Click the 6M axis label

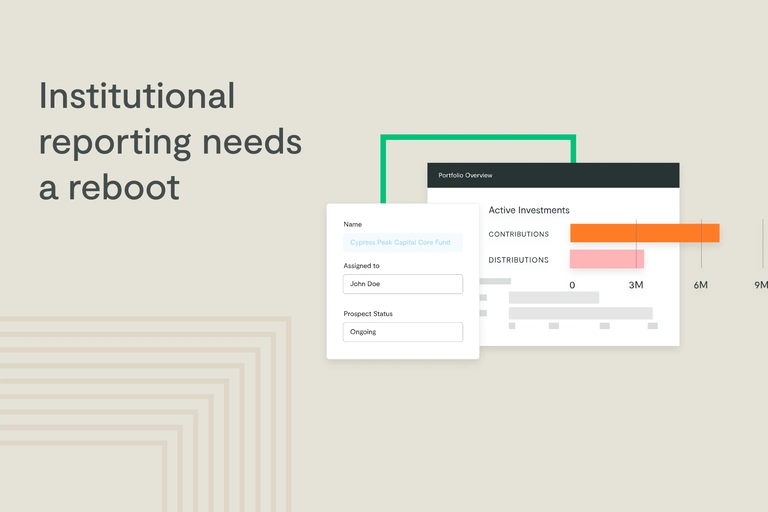[701, 286]
